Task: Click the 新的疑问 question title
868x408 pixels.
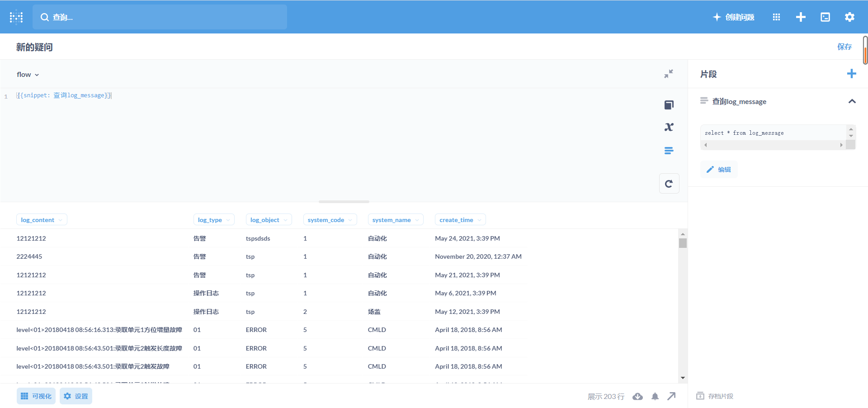Action: pos(34,47)
